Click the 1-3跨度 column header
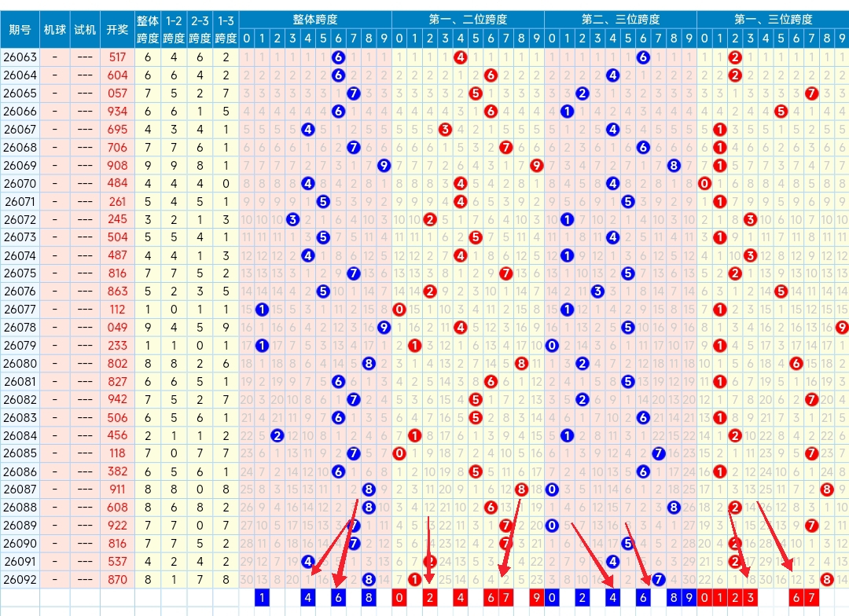The height and width of the screenshot is (616, 849). point(226,29)
